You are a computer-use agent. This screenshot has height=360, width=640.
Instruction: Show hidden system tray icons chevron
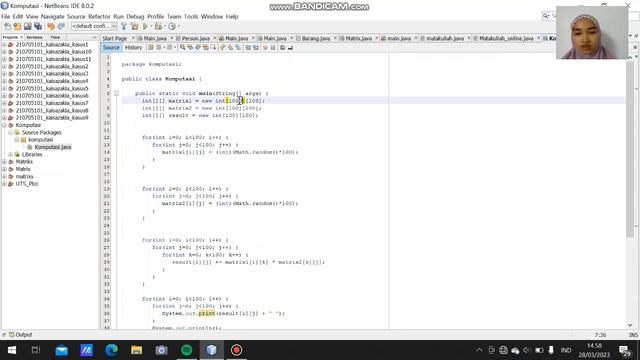coord(479,350)
